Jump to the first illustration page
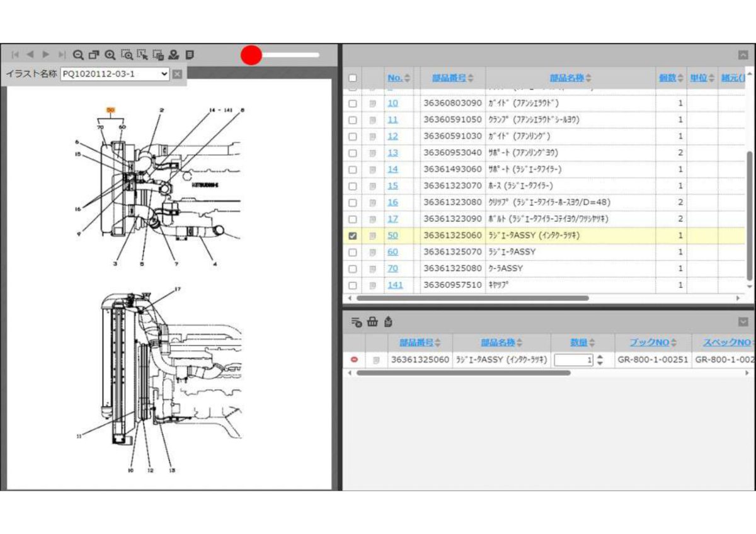Viewport: 756px width, 534px height. pyautogui.click(x=15, y=55)
